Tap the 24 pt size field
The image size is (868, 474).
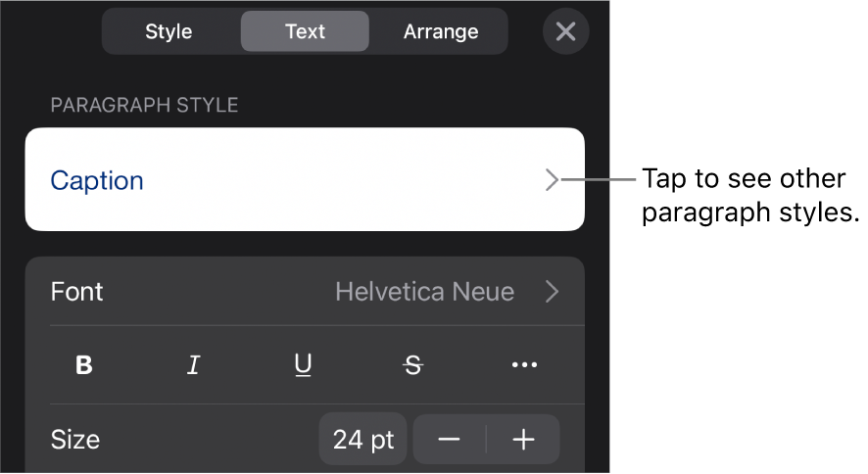coord(362,440)
